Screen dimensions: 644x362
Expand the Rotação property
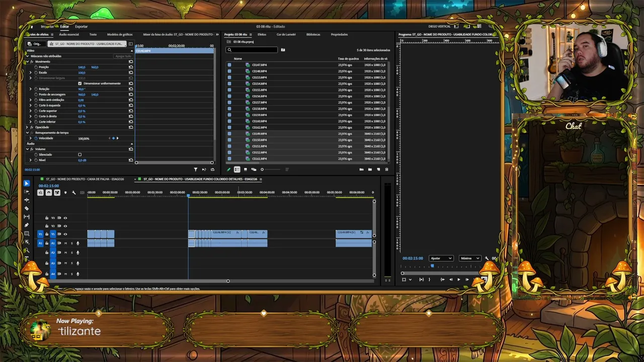click(31, 89)
